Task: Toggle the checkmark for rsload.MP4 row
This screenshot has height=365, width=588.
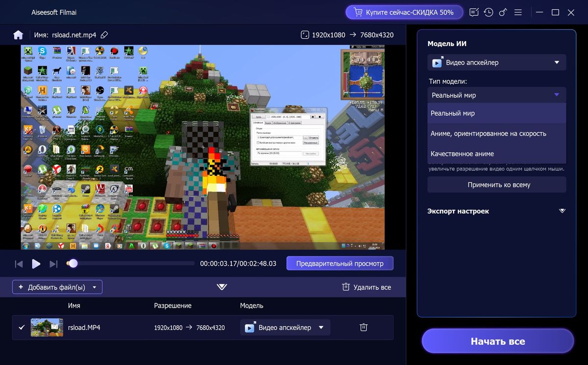Action: (x=21, y=327)
